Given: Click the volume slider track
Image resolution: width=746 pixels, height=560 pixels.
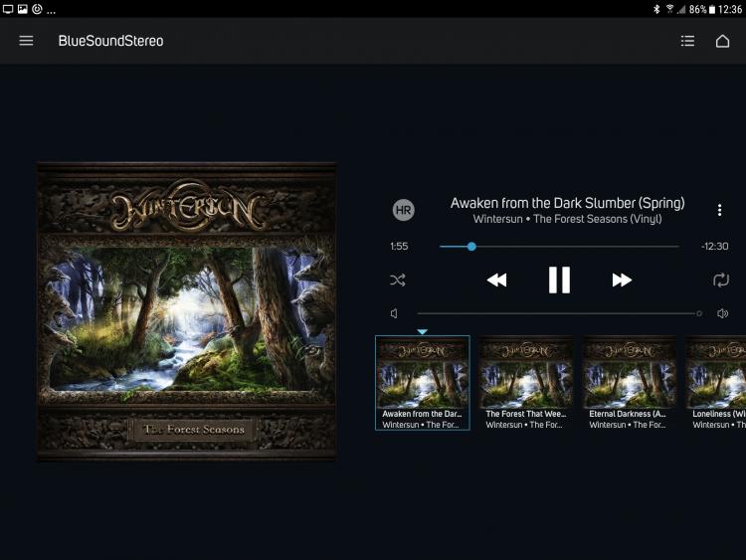Looking at the screenshot, I should tap(557, 313).
